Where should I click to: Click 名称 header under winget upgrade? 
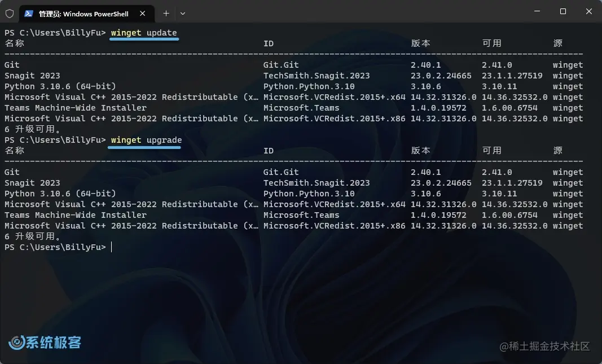click(x=15, y=150)
